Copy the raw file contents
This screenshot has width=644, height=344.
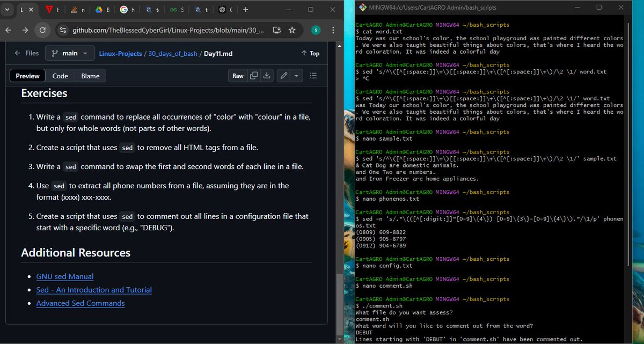coord(253,75)
